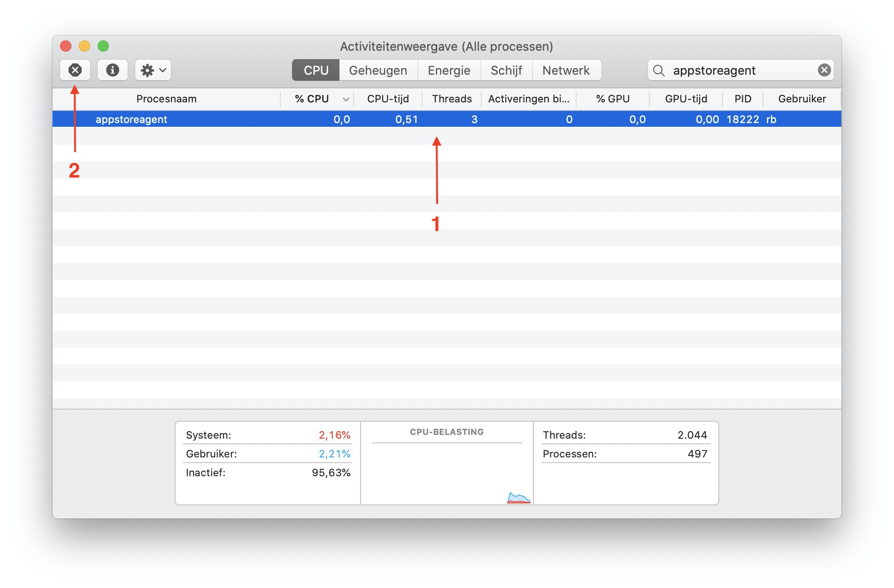
Task: Switch to the Geheugen tab
Action: 378,70
